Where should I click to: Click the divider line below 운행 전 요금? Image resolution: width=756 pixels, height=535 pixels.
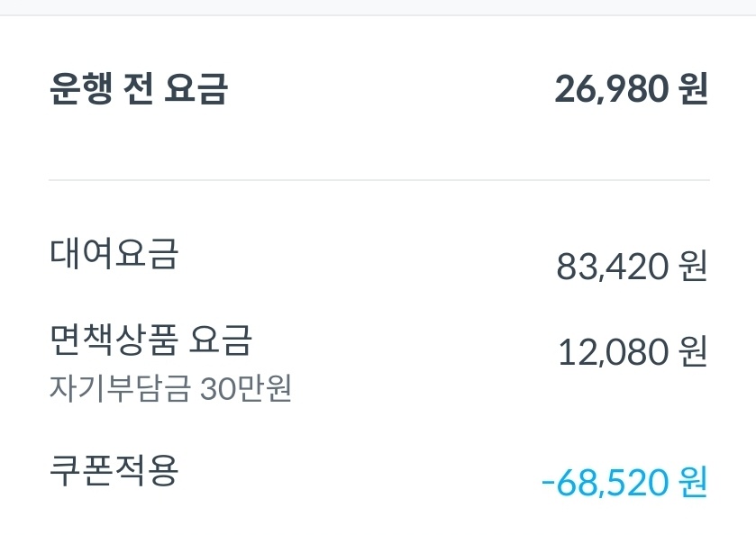(x=378, y=180)
